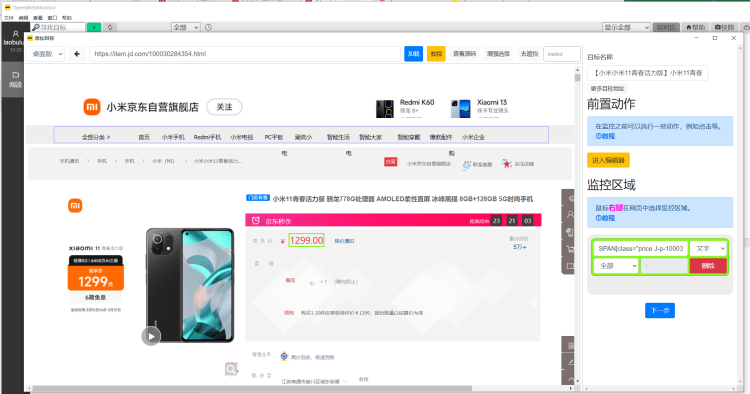Screen dimensions: 750x394
Task: Select 小米手机 in store navigation
Action: tap(173, 137)
